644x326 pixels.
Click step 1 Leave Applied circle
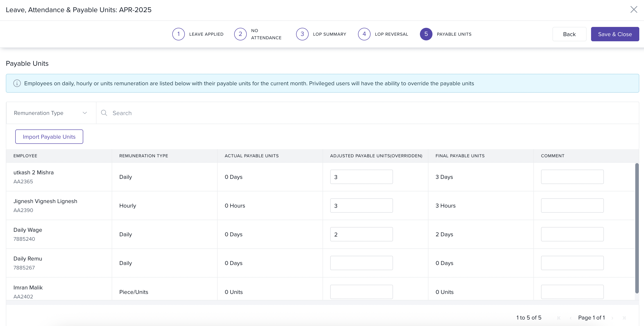178,34
